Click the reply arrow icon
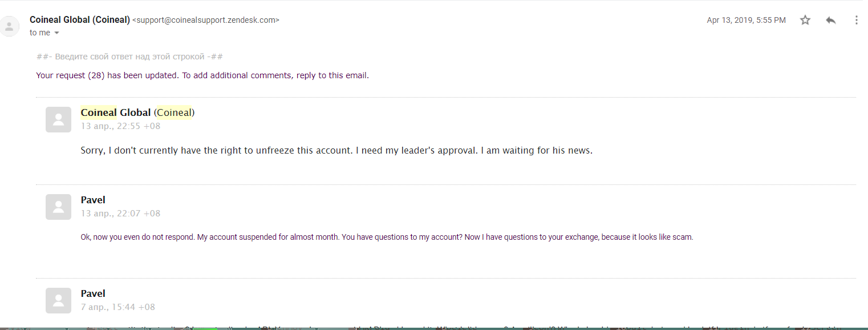 coord(831,20)
